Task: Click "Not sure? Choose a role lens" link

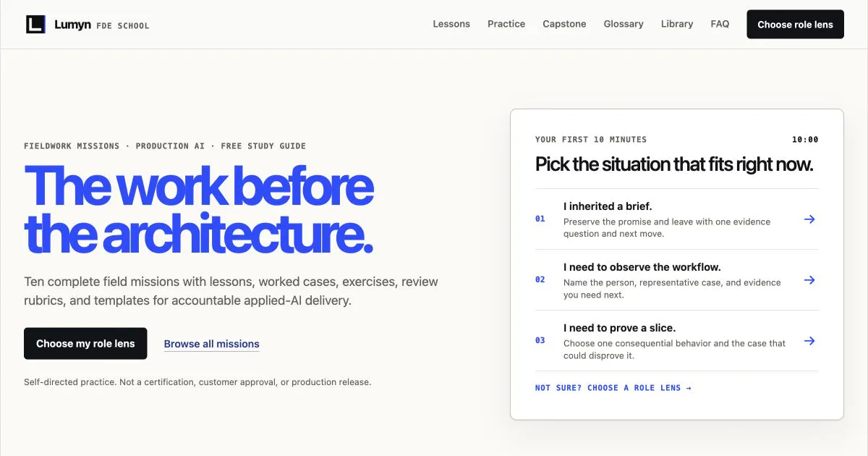Action: pos(613,388)
